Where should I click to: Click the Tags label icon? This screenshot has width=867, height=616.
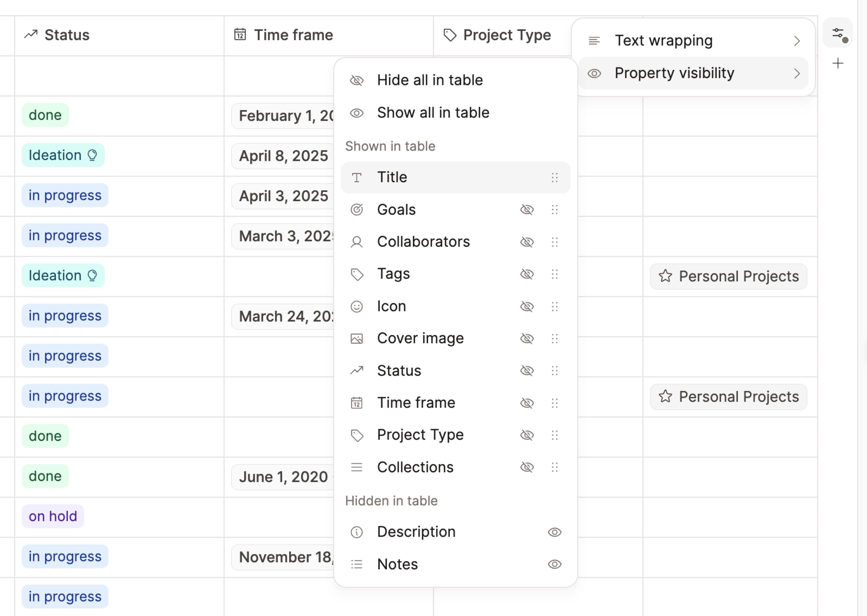click(357, 274)
